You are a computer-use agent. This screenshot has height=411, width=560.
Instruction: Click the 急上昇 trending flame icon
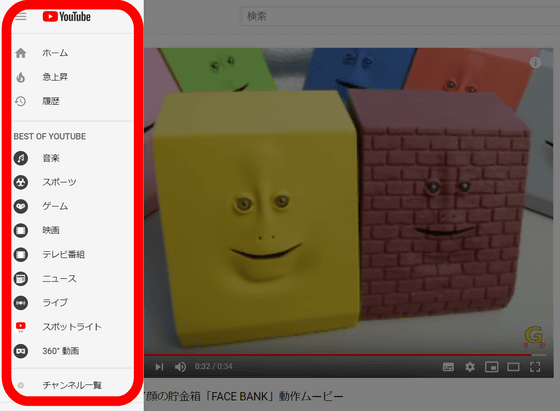21,77
